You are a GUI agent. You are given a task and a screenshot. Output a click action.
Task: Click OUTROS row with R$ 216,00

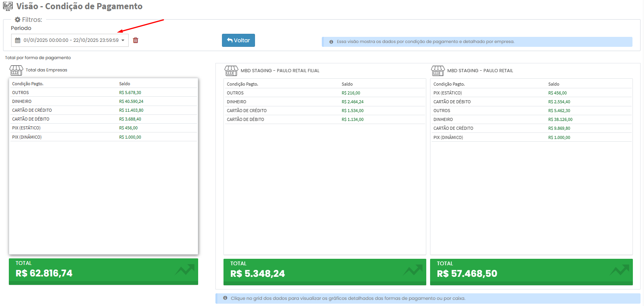(324, 93)
